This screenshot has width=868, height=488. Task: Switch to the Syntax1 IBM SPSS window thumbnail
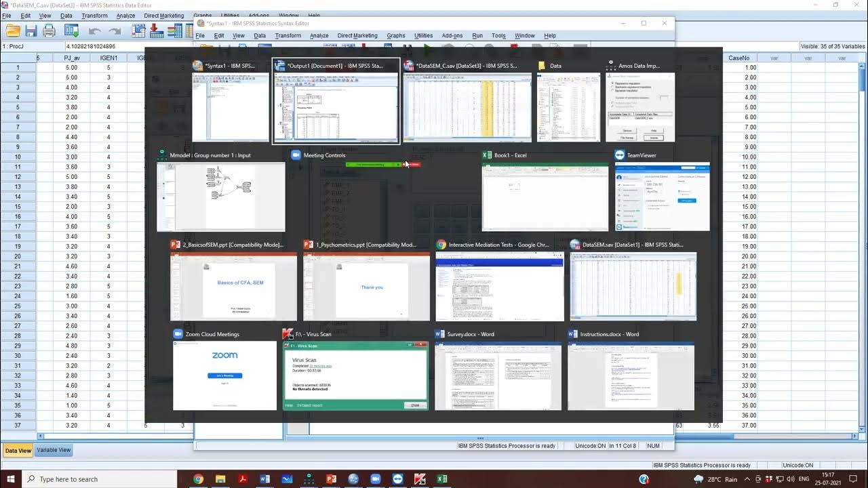click(x=231, y=107)
